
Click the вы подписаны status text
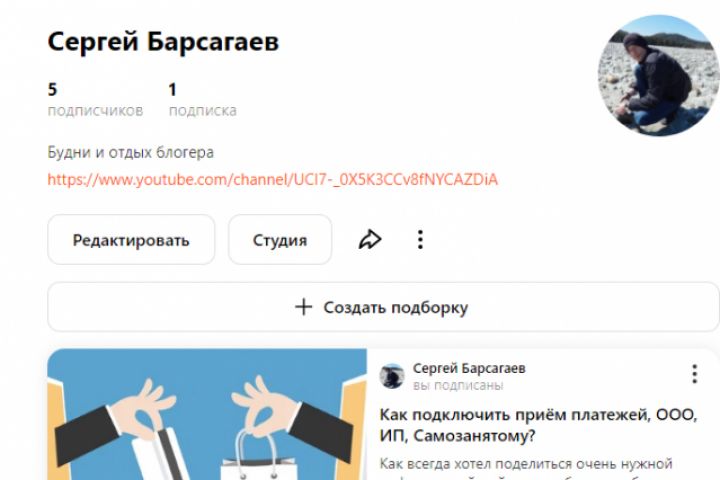point(458,385)
